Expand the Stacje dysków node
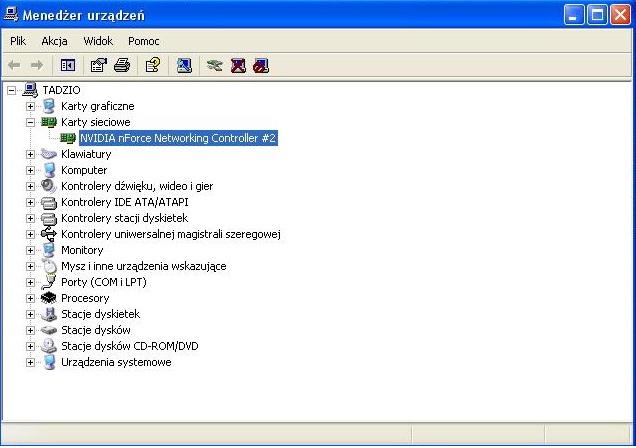636x448 pixels. click(30, 330)
